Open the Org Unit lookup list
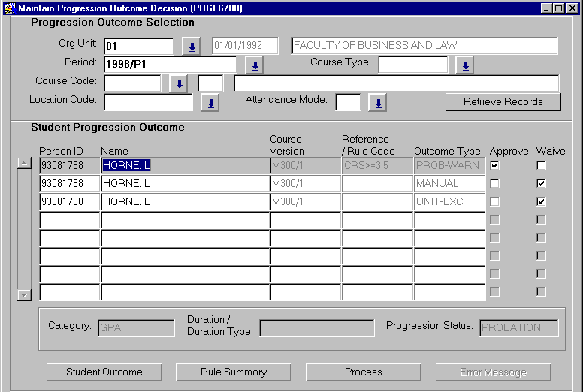The image size is (583, 392). pyautogui.click(x=192, y=47)
